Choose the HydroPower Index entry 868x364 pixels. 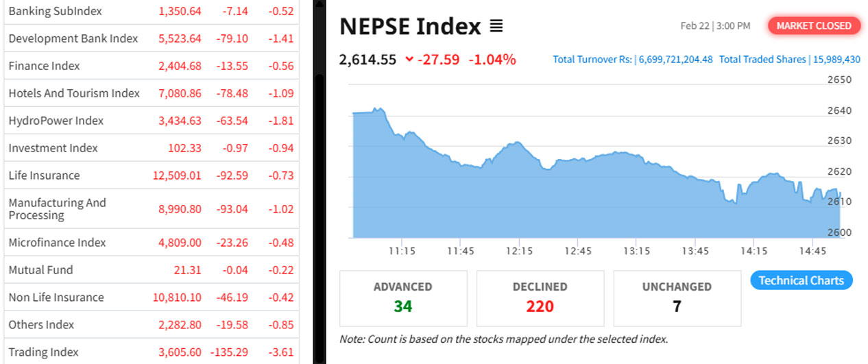[56, 121]
